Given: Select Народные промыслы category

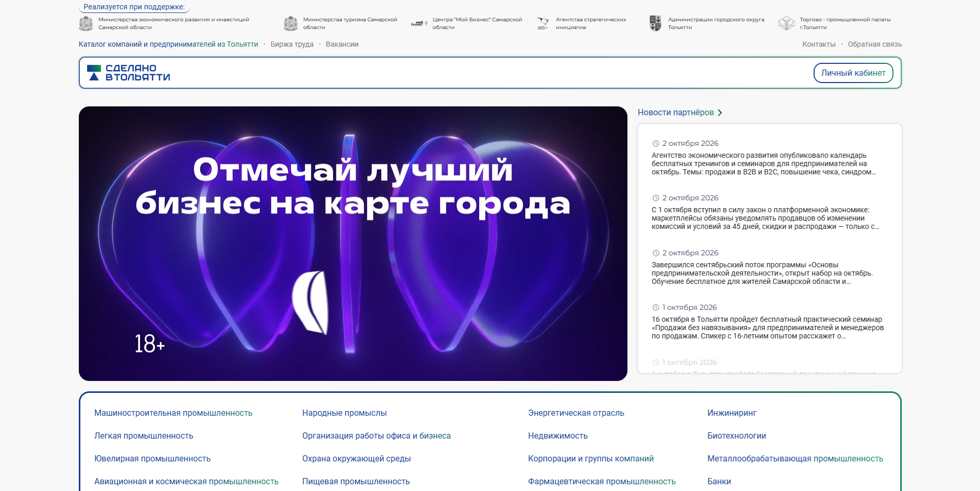Looking at the screenshot, I should 344,413.
